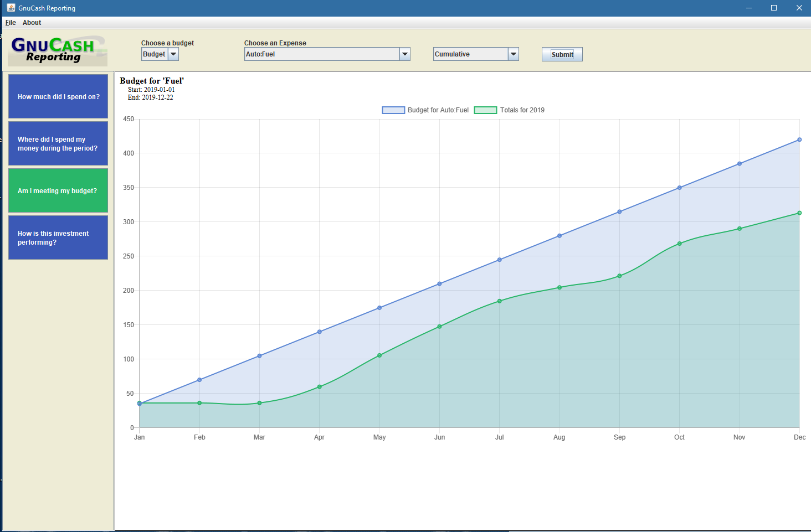Click the December budget data point

pyautogui.click(x=799, y=140)
